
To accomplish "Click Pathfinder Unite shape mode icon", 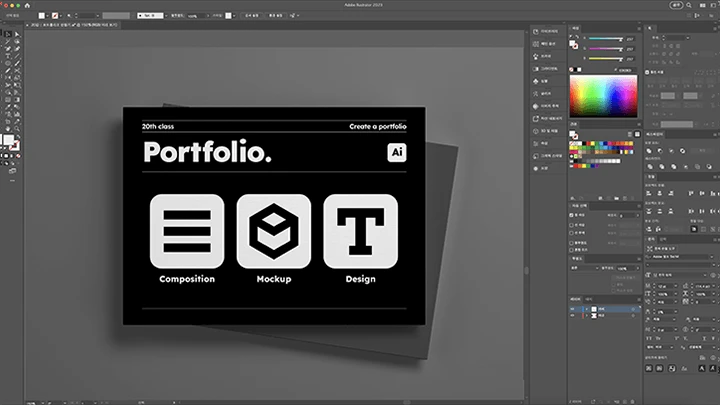I will click(x=649, y=151).
